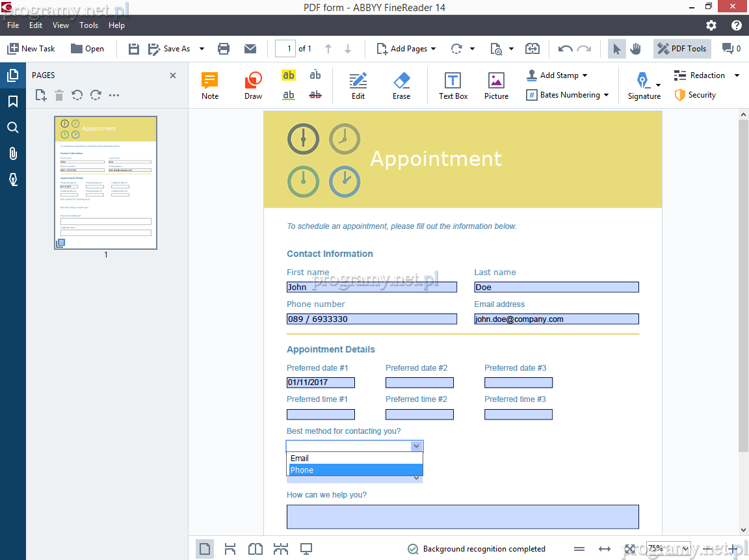Viewport: 749px width, 560px height.
Task: Open the Tools menu
Action: tap(88, 25)
